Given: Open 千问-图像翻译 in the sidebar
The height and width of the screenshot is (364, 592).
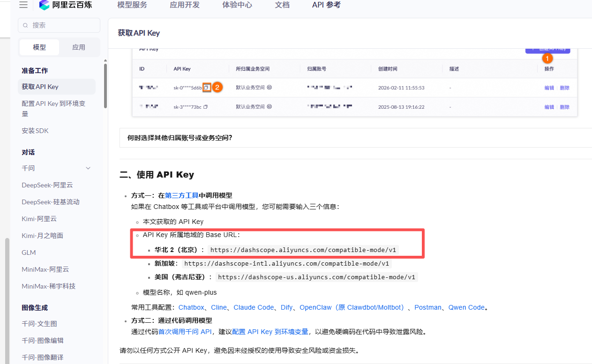Looking at the screenshot, I should click(43, 357).
